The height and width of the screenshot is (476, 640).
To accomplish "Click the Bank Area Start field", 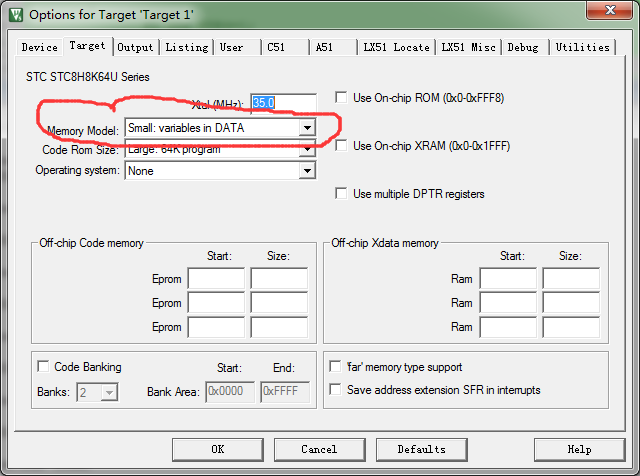I will (x=230, y=391).
